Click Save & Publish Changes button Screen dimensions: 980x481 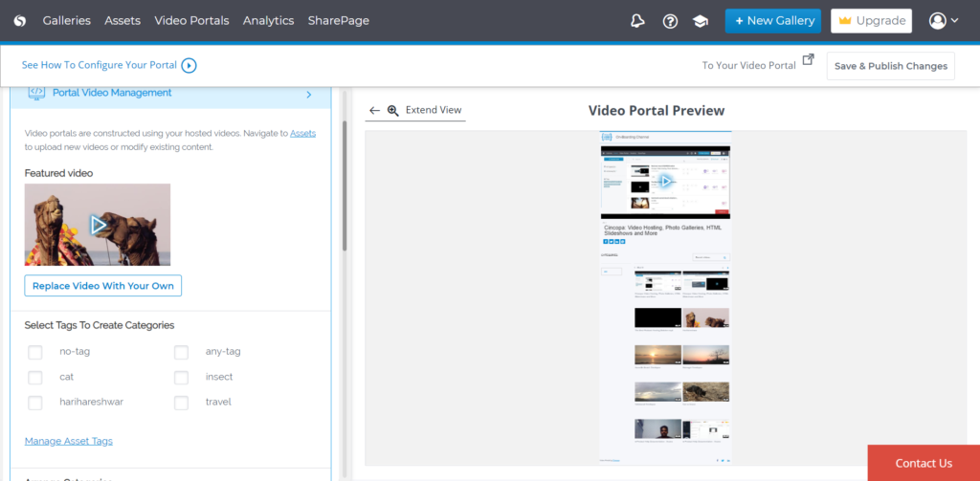[890, 66]
